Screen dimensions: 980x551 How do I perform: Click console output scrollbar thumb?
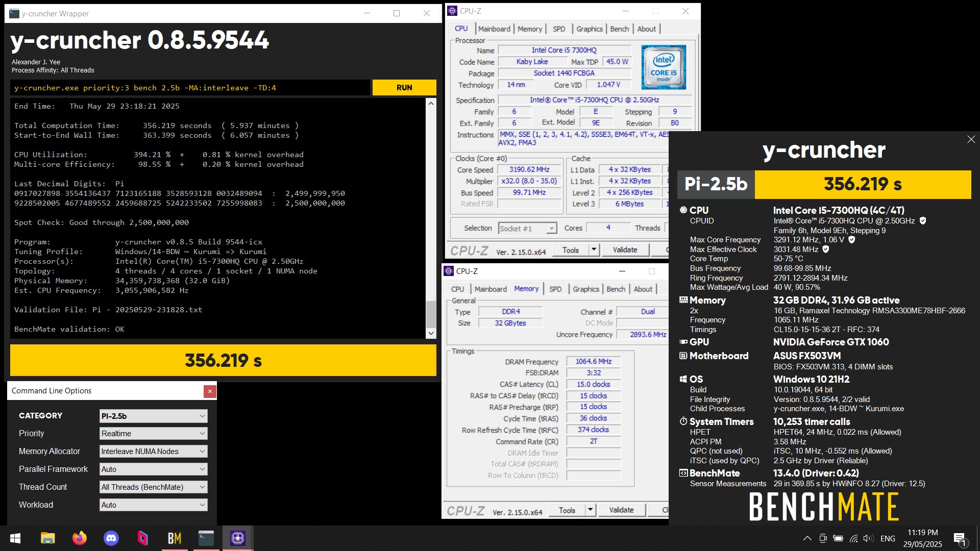(x=431, y=314)
